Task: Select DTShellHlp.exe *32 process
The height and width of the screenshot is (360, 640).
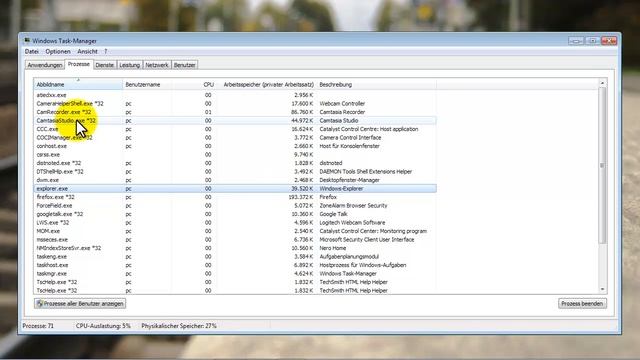Action: click(235, 171)
